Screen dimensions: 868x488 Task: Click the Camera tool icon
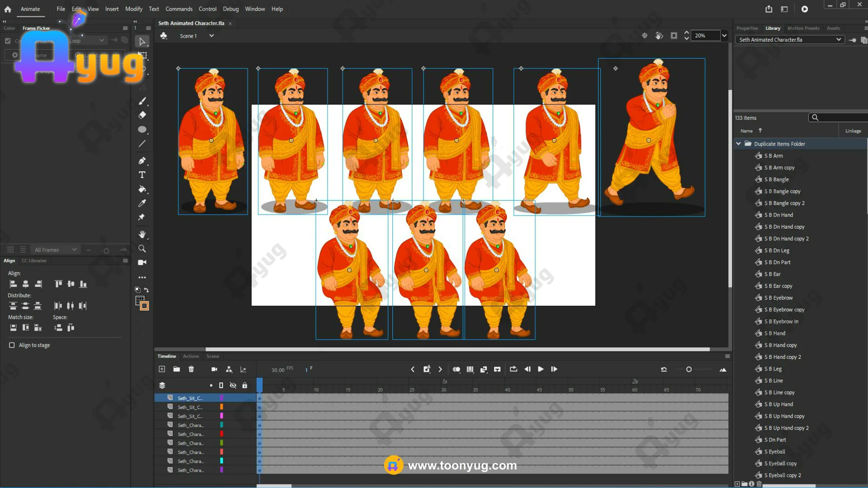pos(142,263)
